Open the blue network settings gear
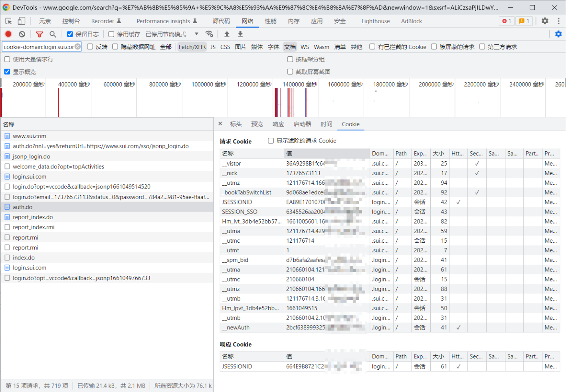The width and height of the screenshot is (566, 392). (558, 34)
